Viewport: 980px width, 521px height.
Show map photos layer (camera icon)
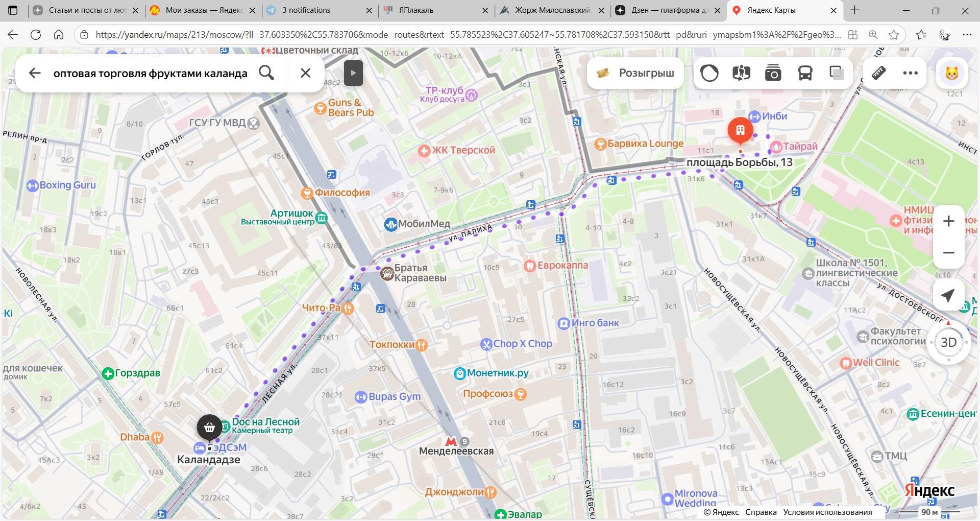point(773,73)
